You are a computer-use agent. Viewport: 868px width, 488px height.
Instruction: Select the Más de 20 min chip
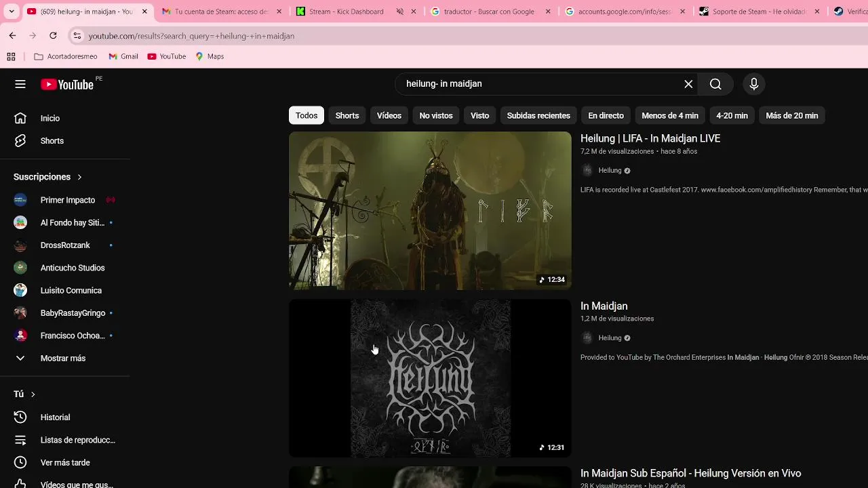791,115
